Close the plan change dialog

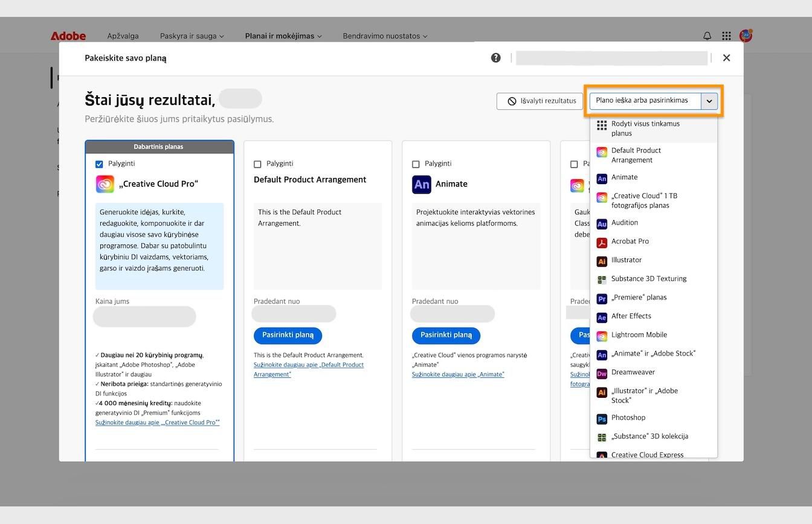pyautogui.click(x=727, y=58)
